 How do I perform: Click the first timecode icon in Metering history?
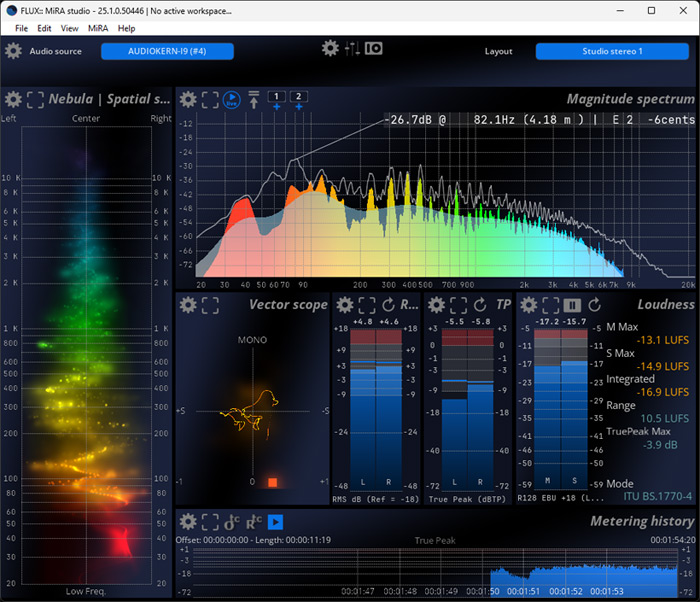232,522
